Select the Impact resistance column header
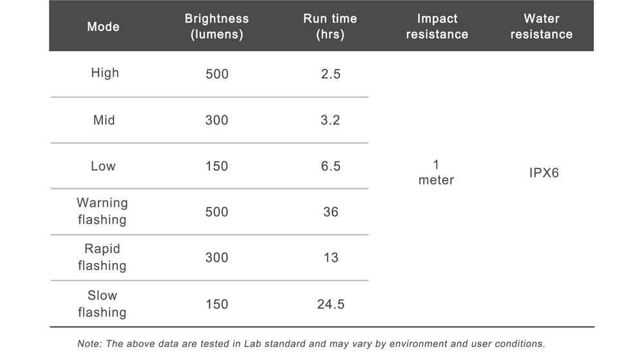The image size is (644, 363). (x=437, y=26)
